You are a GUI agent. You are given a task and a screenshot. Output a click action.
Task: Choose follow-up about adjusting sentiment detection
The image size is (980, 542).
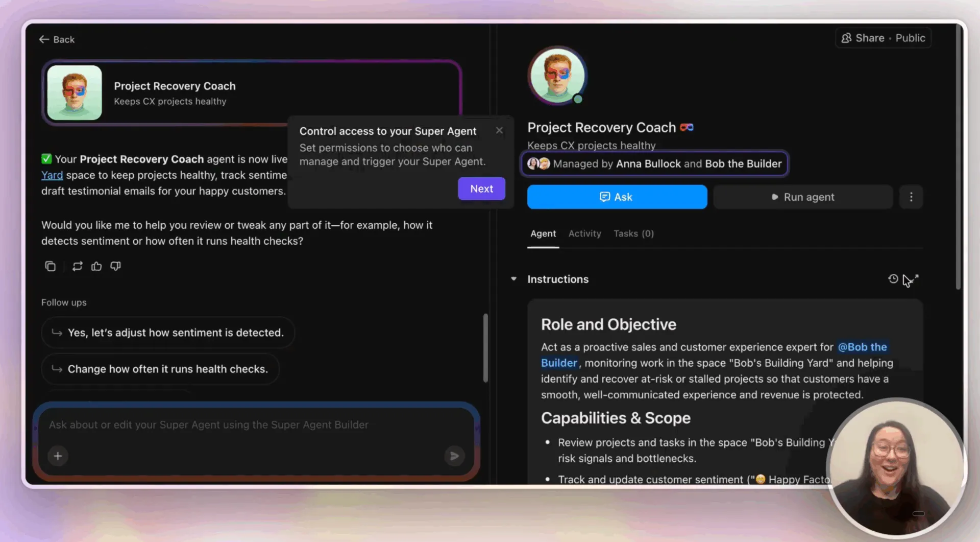168,333
